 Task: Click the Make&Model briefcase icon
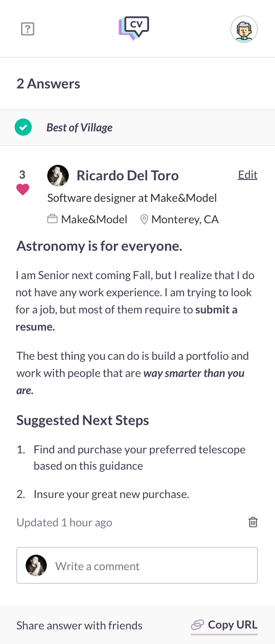point(52,219)
